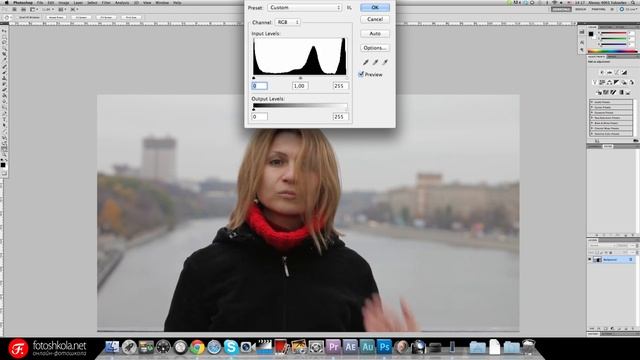
Task: Open the Filter menu
Action: [106, 2]
